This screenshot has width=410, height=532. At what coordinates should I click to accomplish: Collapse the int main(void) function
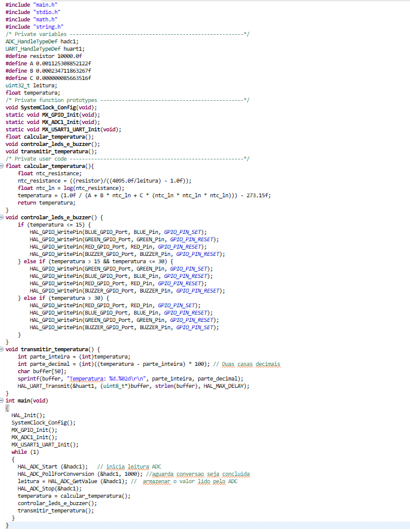coord(2,401)
